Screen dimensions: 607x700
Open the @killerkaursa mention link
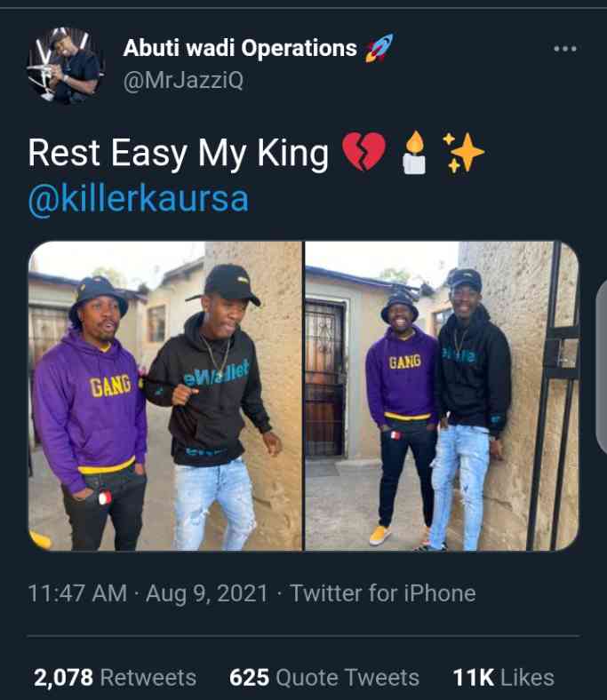tap(139, 199)
